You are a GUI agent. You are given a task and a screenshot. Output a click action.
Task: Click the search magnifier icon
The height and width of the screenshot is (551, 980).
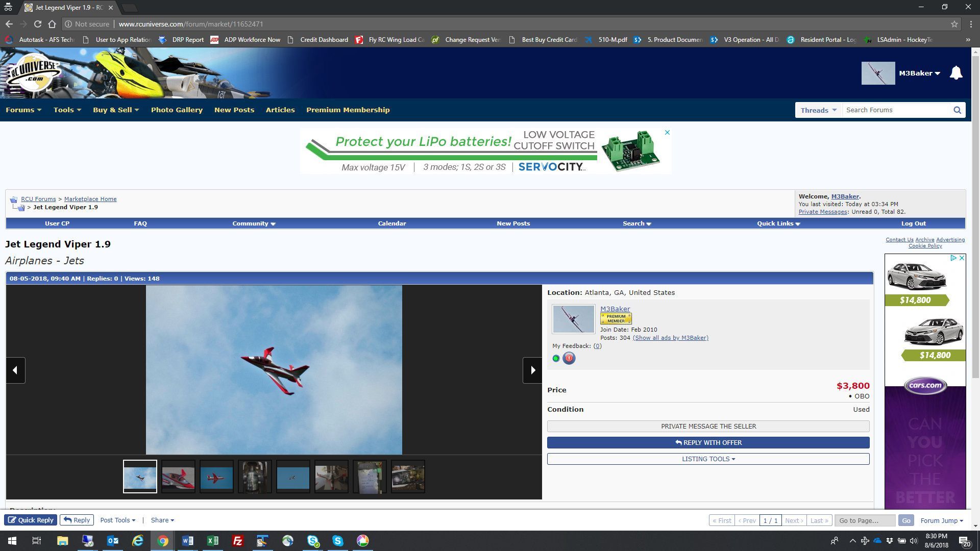pyautogui.click(x=957, y=110)
